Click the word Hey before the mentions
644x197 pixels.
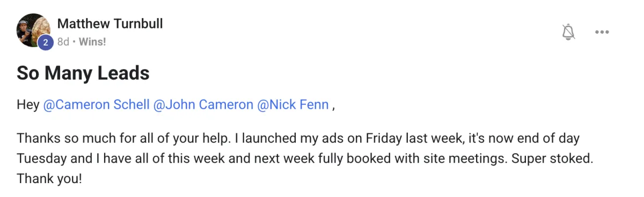pos(28,105)
